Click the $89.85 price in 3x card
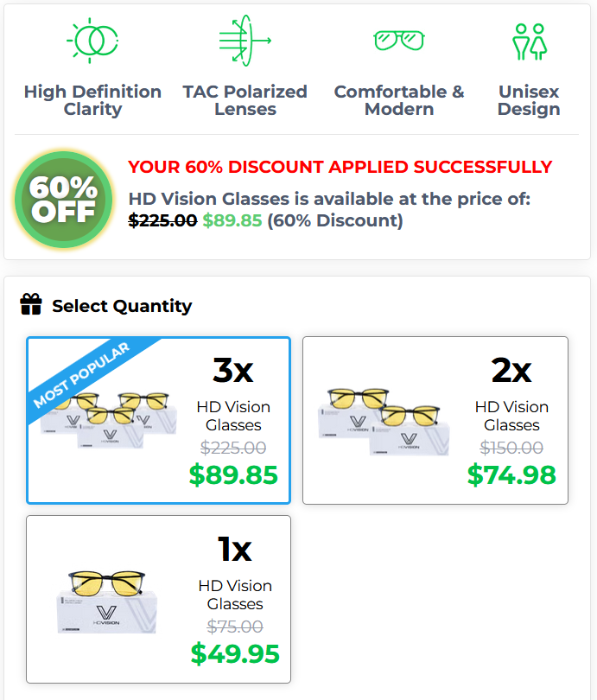 click(233, 475)
